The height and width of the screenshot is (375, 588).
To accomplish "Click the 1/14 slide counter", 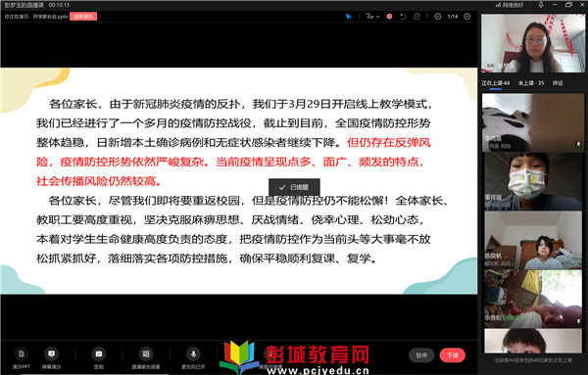I will pyautogui.click(x=453, y=17).
